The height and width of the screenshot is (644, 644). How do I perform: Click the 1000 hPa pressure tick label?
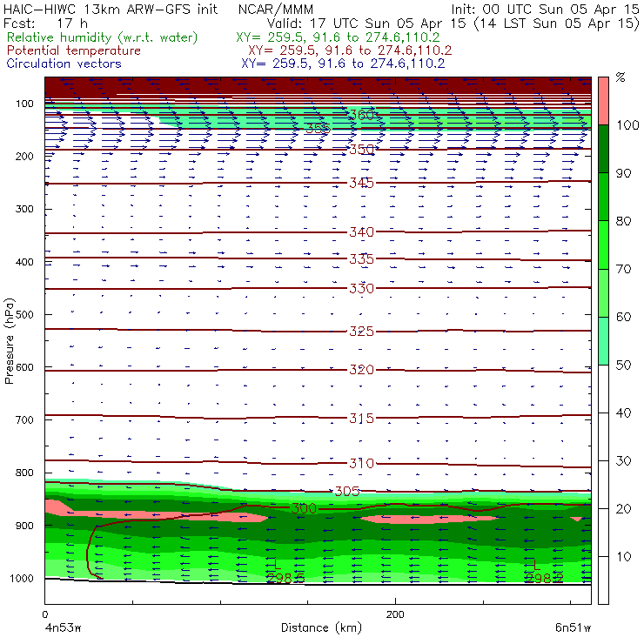tap(22, 579)
